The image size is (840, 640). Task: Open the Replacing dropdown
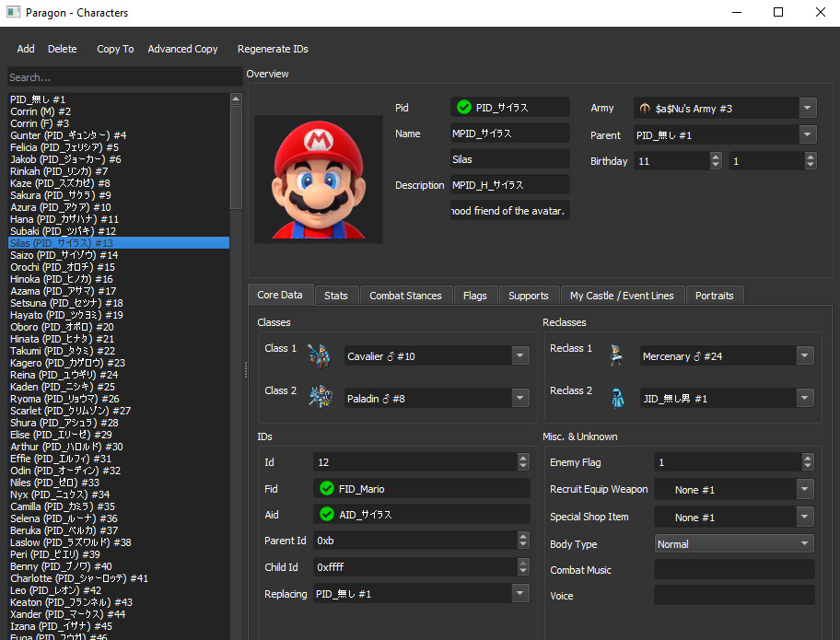click(x=520, y=594)
